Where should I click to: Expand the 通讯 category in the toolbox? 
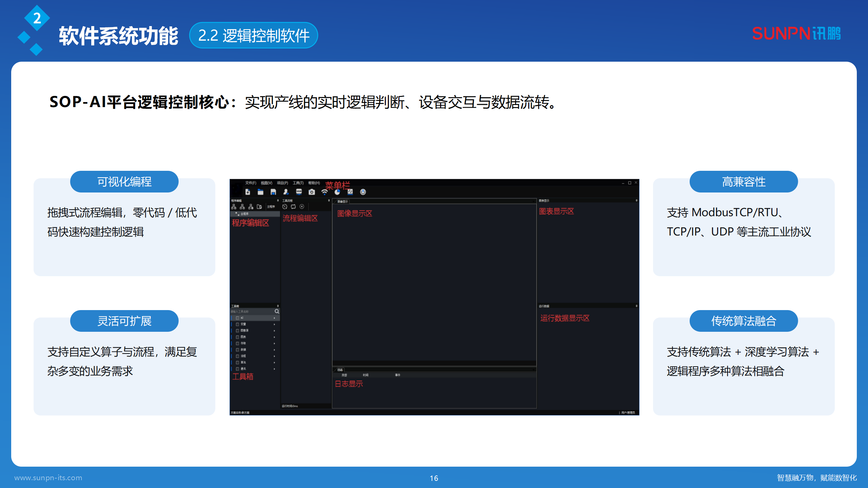point(243,369)
